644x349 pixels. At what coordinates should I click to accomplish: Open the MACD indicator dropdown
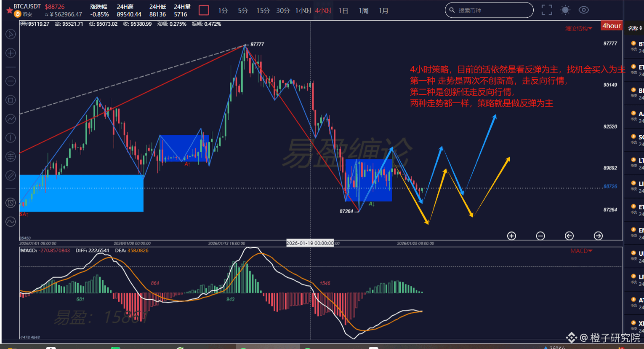581,250
